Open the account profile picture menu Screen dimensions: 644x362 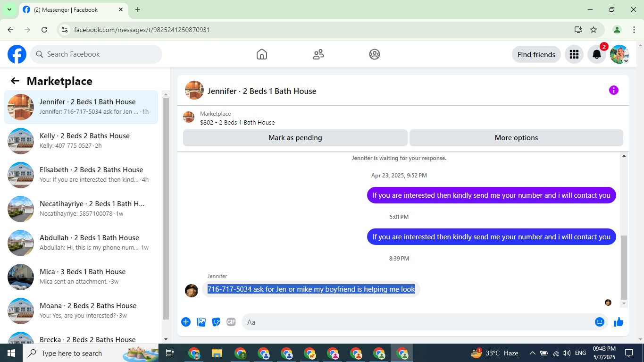[x=619, y=54]
